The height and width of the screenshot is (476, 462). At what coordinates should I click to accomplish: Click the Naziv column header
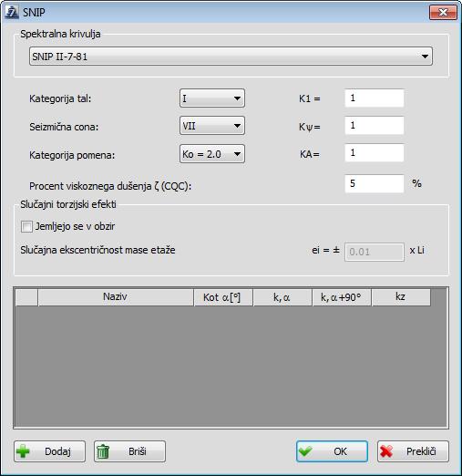[x=116, y=297]
